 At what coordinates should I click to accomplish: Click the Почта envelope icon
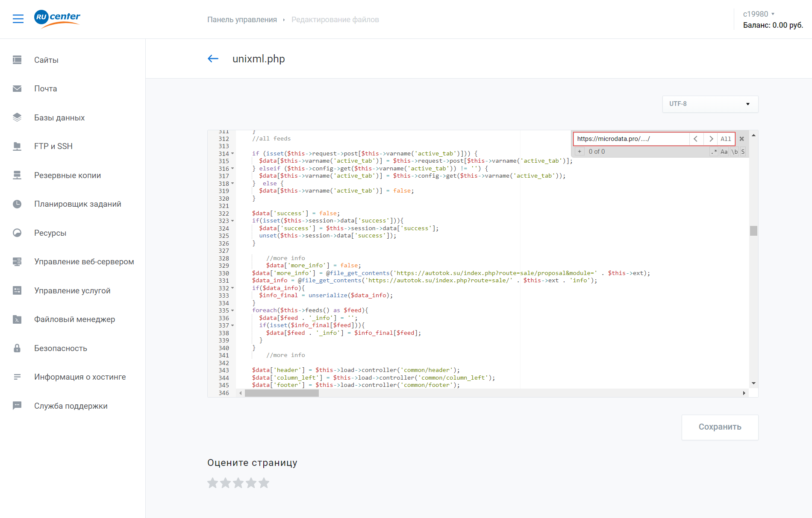(x=17, y=89)
